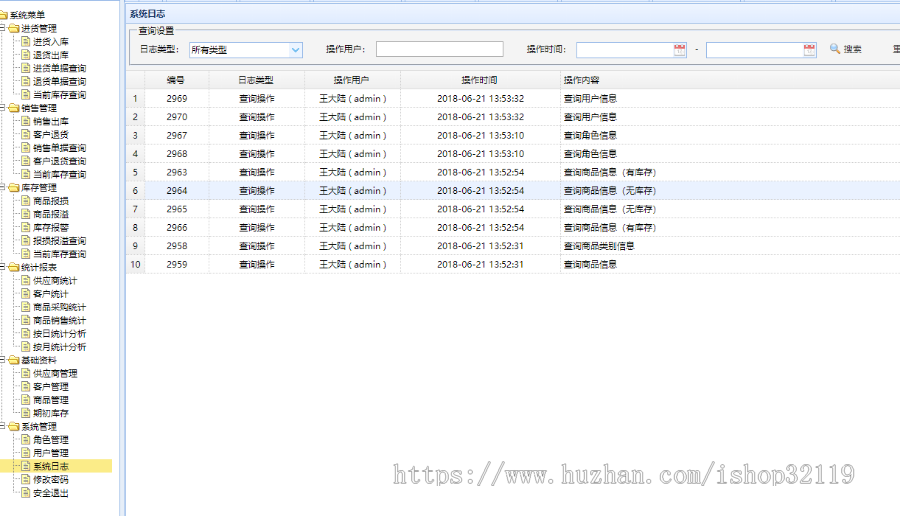Collapse the 库存管理 tree node
Image resolution: width=900 pixels, height=516 pixels.
[2, 187]
